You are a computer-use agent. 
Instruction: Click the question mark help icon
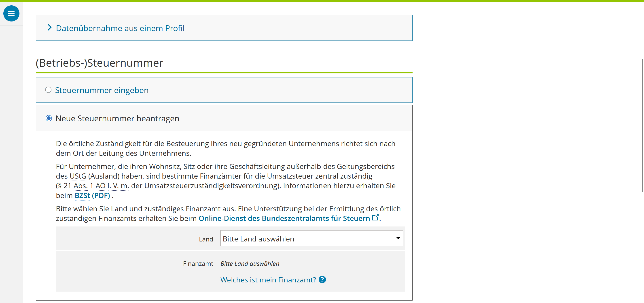[322, 280]
